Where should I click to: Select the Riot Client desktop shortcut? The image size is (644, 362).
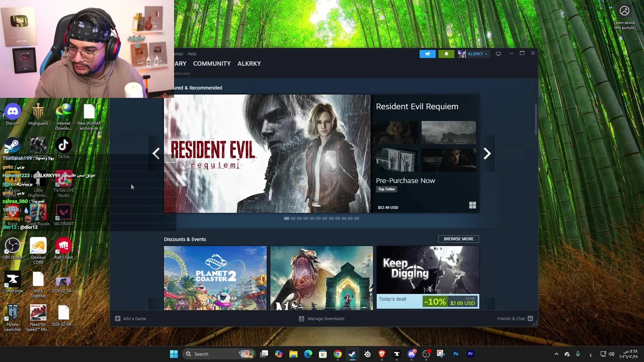[63, 249]
